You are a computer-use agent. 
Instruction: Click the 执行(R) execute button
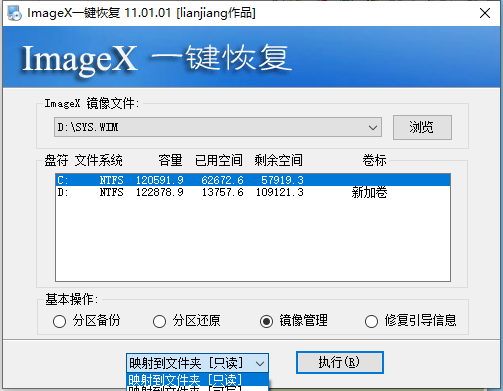[x=340, y=362]
